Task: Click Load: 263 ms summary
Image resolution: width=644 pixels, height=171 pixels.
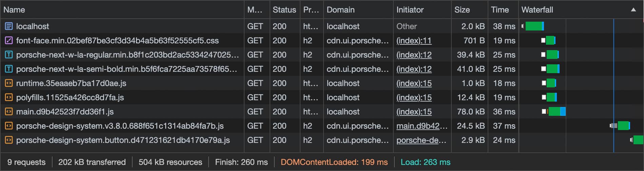Action: coord(426,162)
